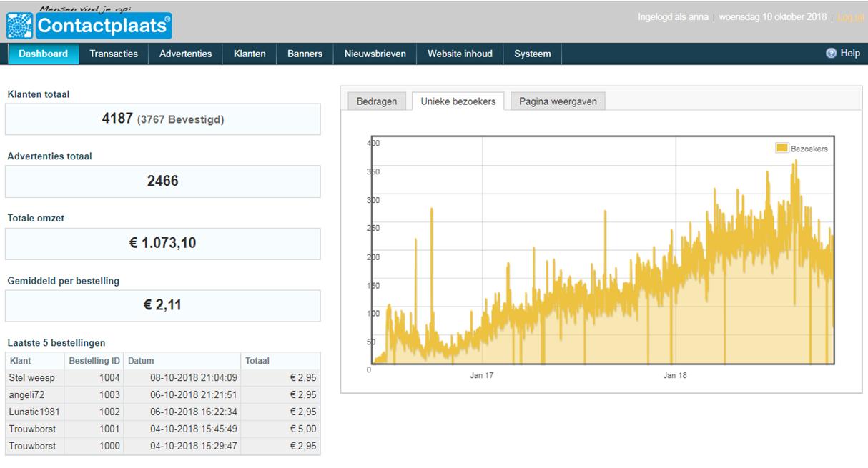Select the Unieke bezoekers tab
The width and height of the screenshot is (868, 468).
458,101
